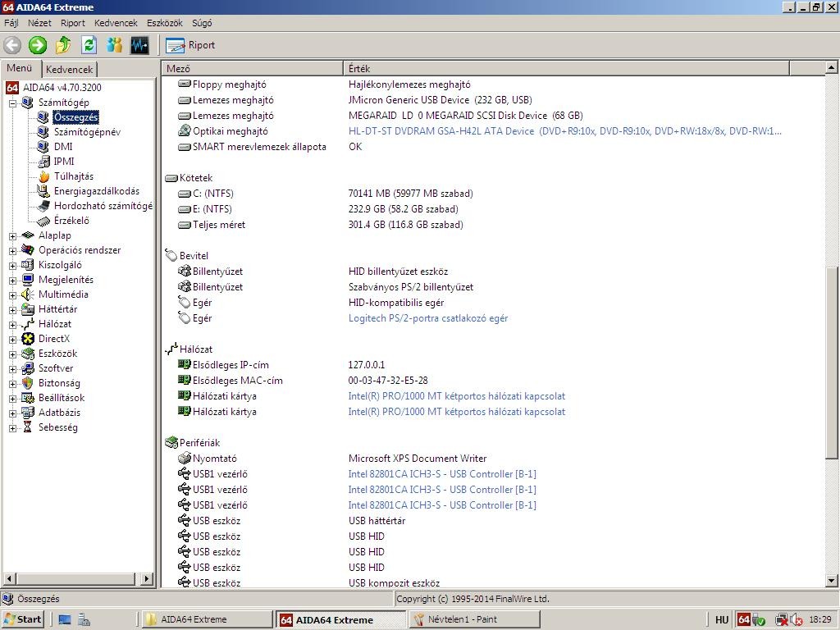Open the second Intel PRO/1000 MT network card link

(x=456, y=412)
